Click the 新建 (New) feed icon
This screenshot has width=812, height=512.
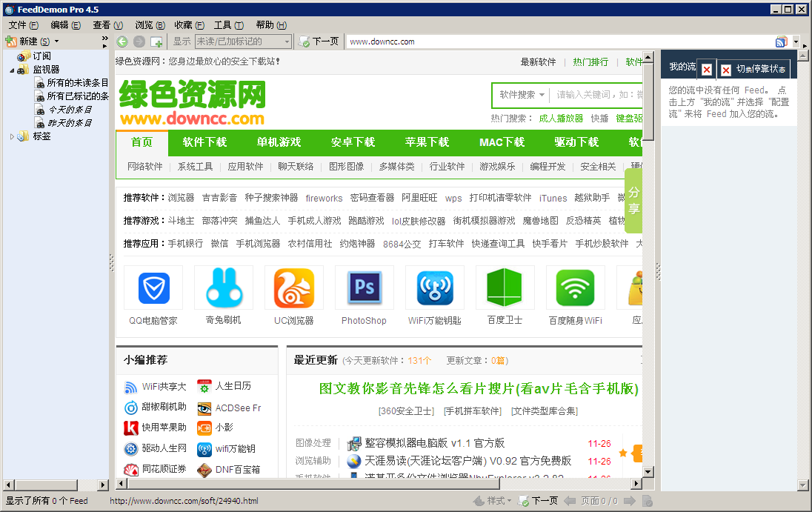pos(12,41)
